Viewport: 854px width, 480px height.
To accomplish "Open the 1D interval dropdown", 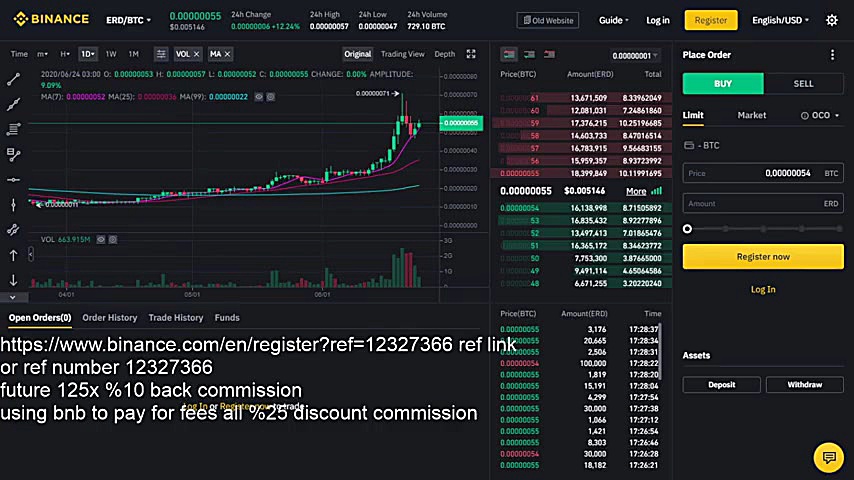I will tap(88, 54).
